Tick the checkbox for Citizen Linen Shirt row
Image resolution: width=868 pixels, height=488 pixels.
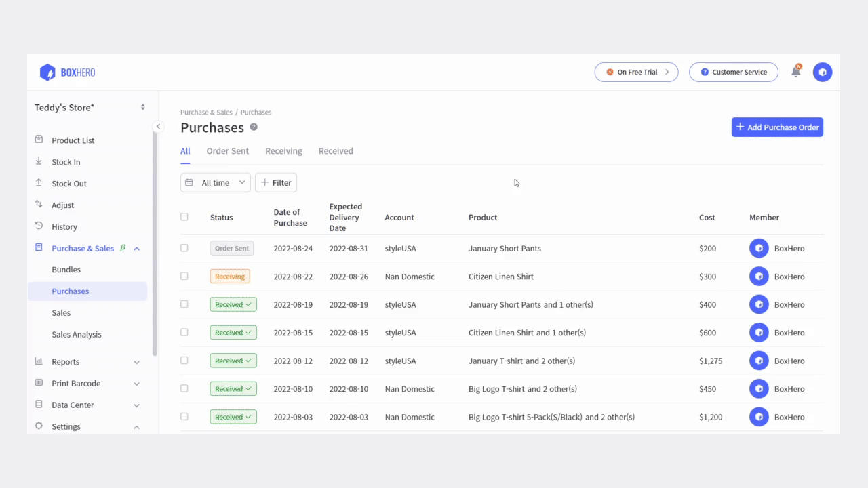tap(184, 276)
